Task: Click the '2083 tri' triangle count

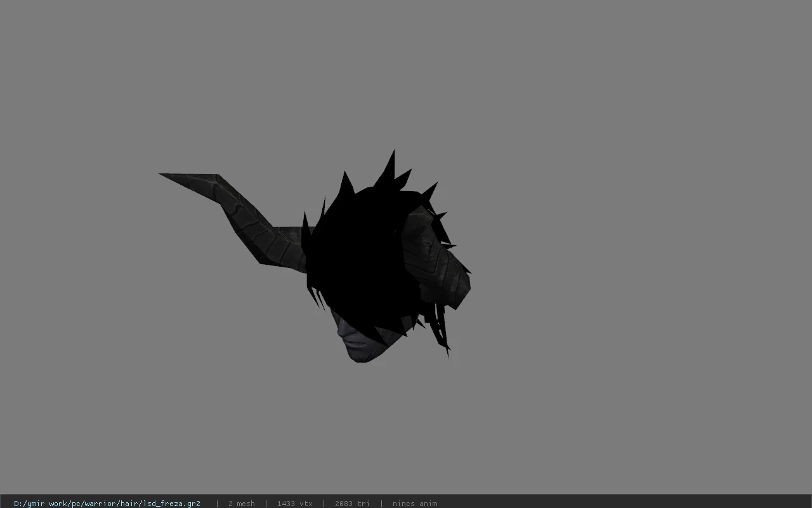Action: pyautogui.click(x=352, y=504)
